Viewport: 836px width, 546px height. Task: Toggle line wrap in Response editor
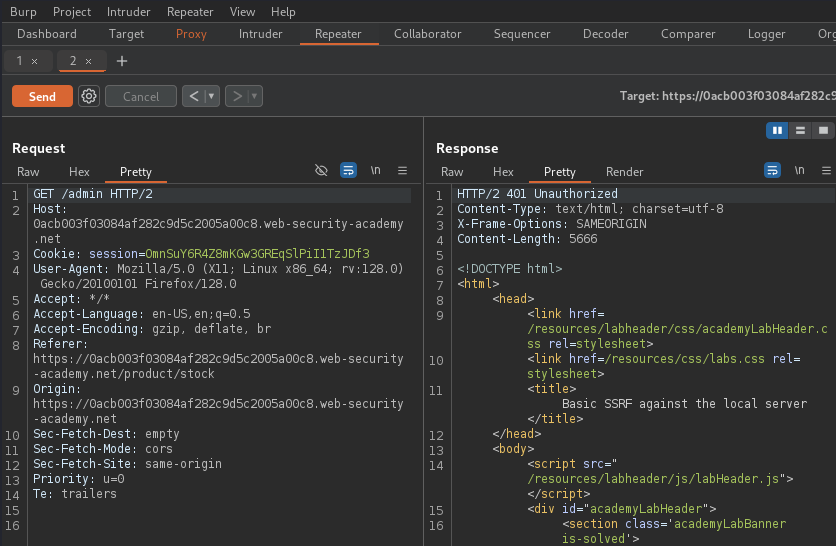(772, 171)
